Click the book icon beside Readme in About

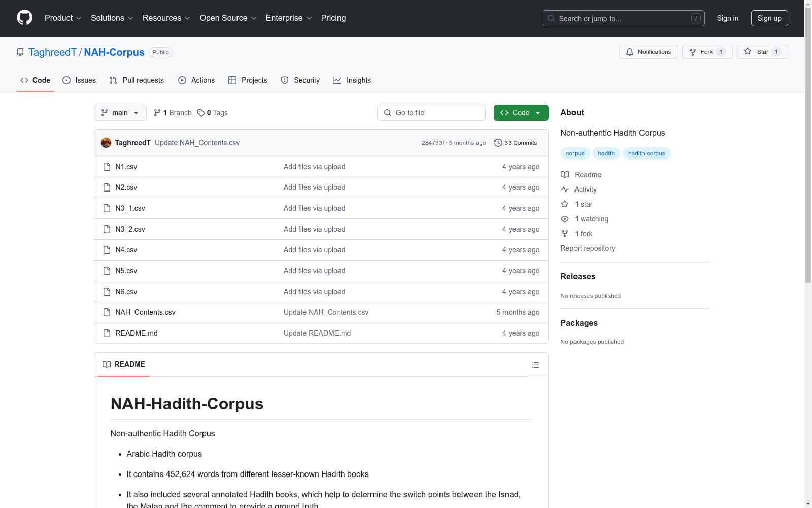(565, 175)
